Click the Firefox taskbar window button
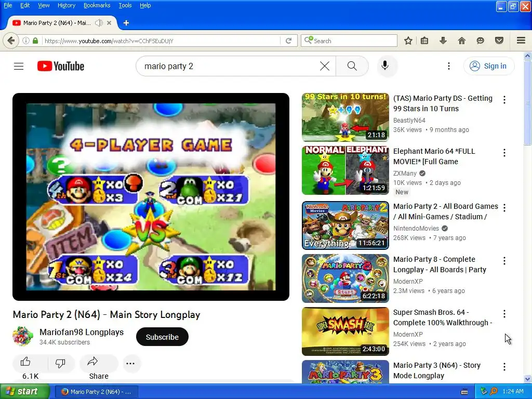Screen dimensions: 532x399 coord(96,392)
